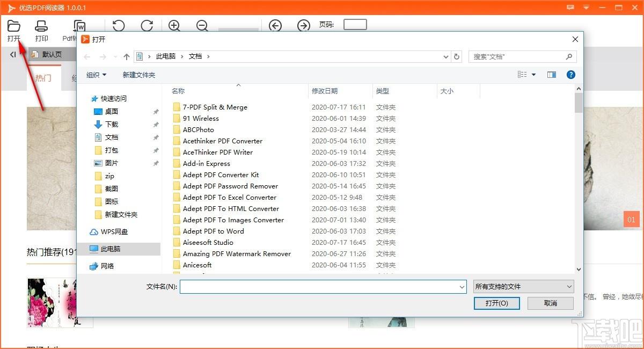Select 桌面 in navigation pane

[x=106, y=112]
